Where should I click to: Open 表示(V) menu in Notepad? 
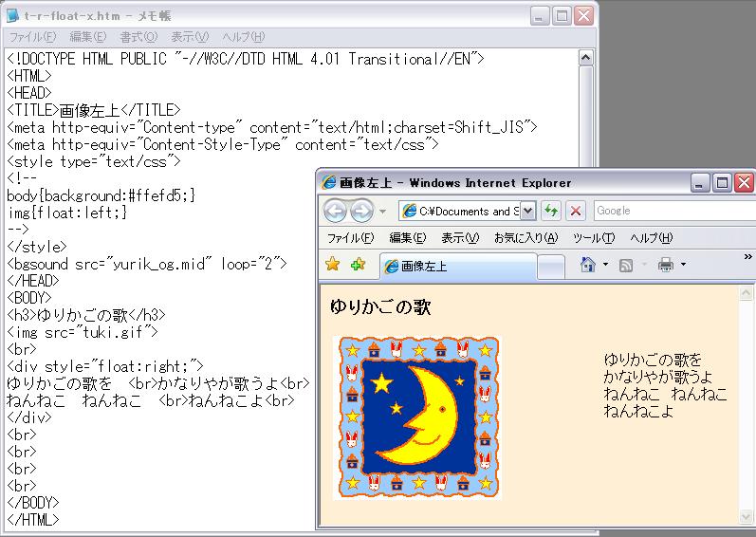point(190,37)
